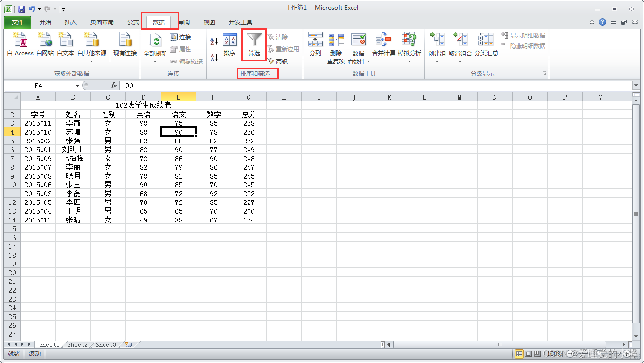Open Advanced filter (高级)
The height and width of the screenshot is (363, 644).
tap(277, 61)
